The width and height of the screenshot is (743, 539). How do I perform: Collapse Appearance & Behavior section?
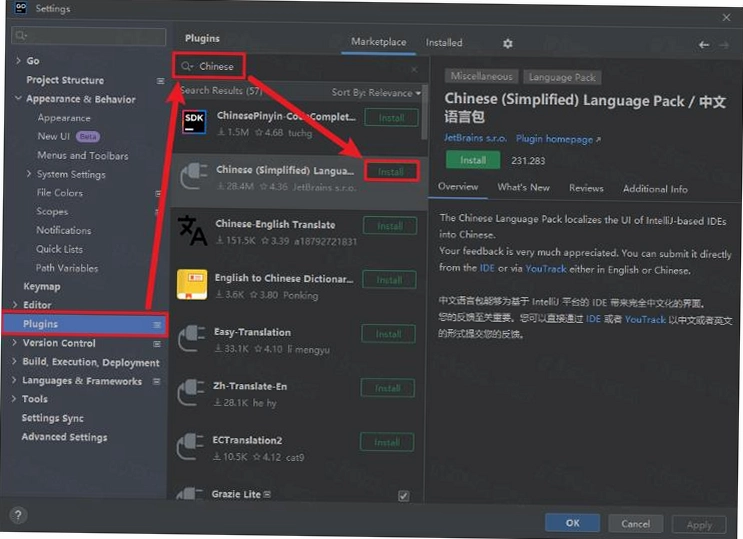[18, 98]
